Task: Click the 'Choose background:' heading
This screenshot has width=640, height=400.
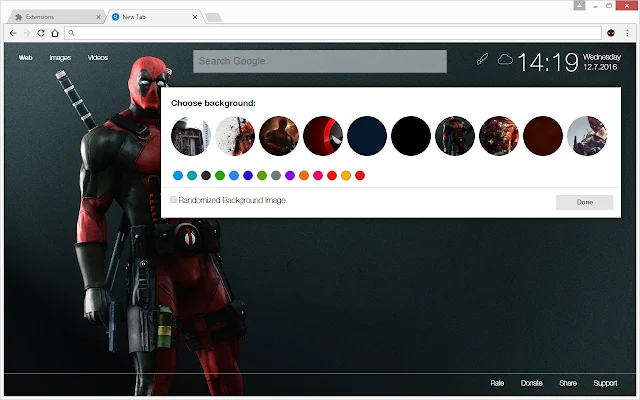Action: [x=213, y=103]
